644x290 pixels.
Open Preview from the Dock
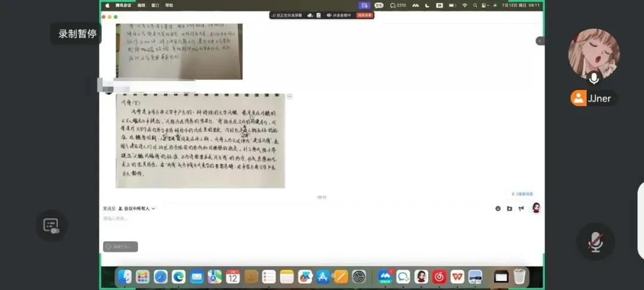tap(475, 277)
